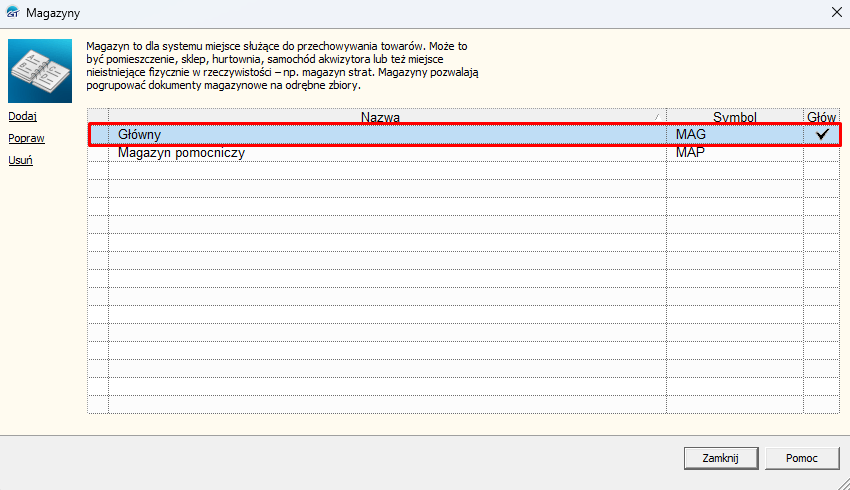
Task: Click row selector left of Magazyn pomocniczy
Action: 98,153
